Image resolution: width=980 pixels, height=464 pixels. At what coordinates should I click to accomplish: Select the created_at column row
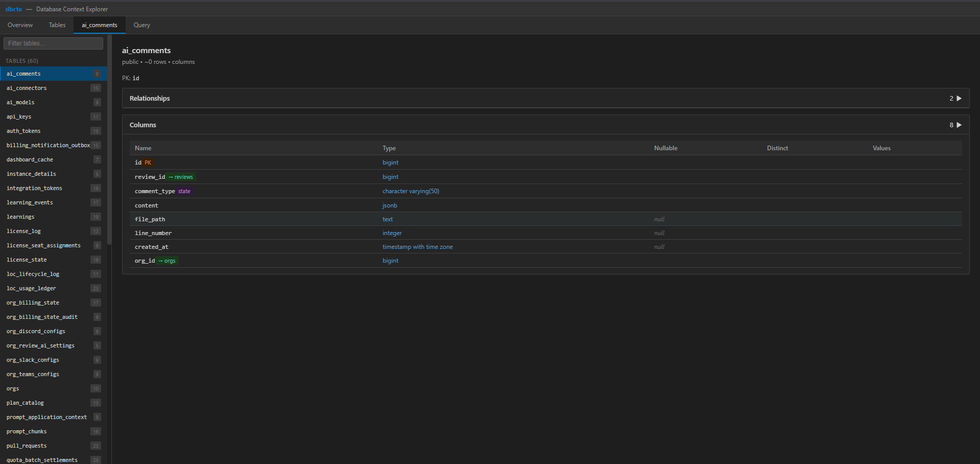tap(545, 247)
